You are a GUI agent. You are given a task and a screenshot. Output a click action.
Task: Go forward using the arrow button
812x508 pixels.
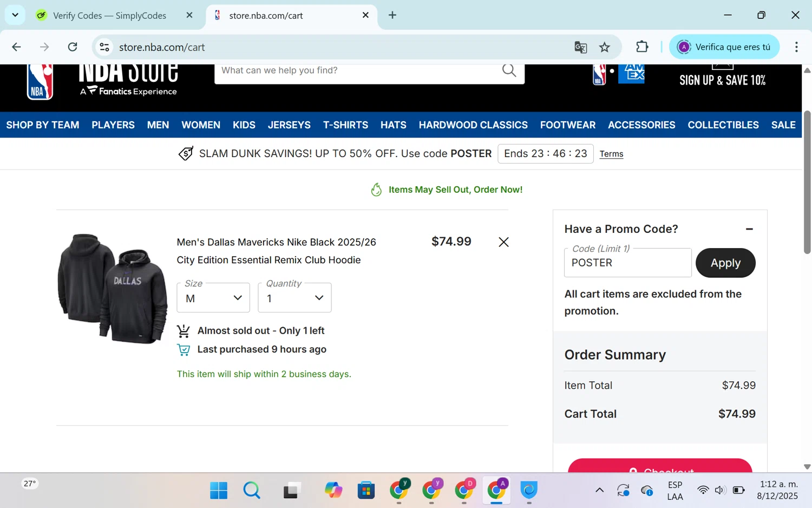44,47
